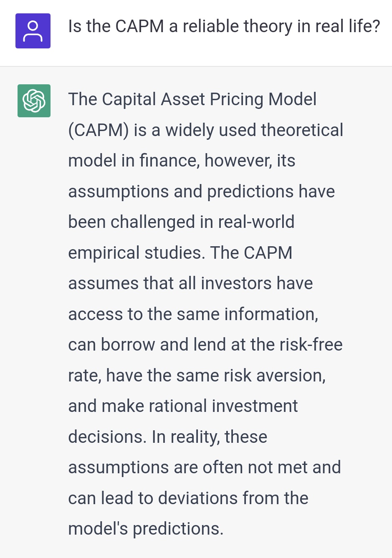This screenshot has height=558, width=392.
Task: Click the line "assumes that all investors have"
Action: [190, 283]
